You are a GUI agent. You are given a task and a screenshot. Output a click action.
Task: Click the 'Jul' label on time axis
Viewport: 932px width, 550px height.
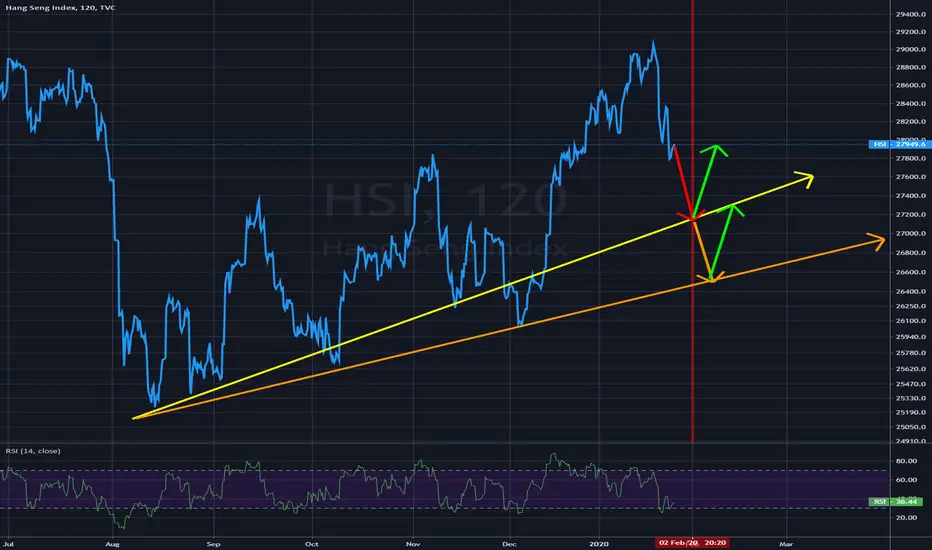tap(8, 543)
